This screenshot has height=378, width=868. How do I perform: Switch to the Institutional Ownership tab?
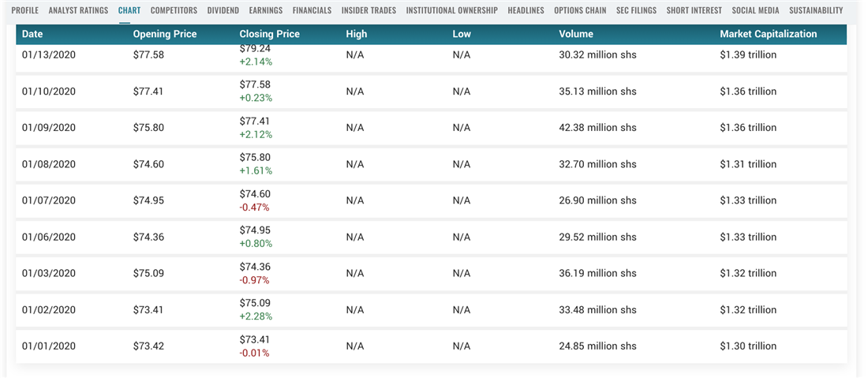pos(451,10)
